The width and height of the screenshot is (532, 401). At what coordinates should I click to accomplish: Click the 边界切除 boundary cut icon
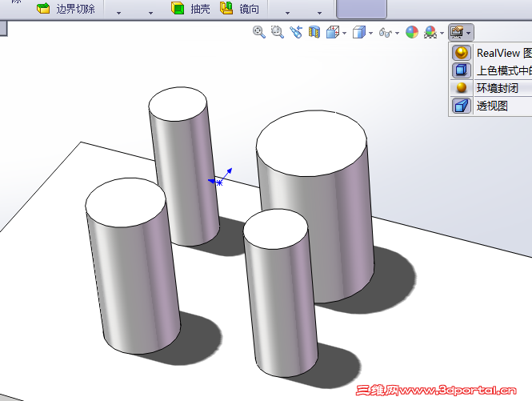43,9
